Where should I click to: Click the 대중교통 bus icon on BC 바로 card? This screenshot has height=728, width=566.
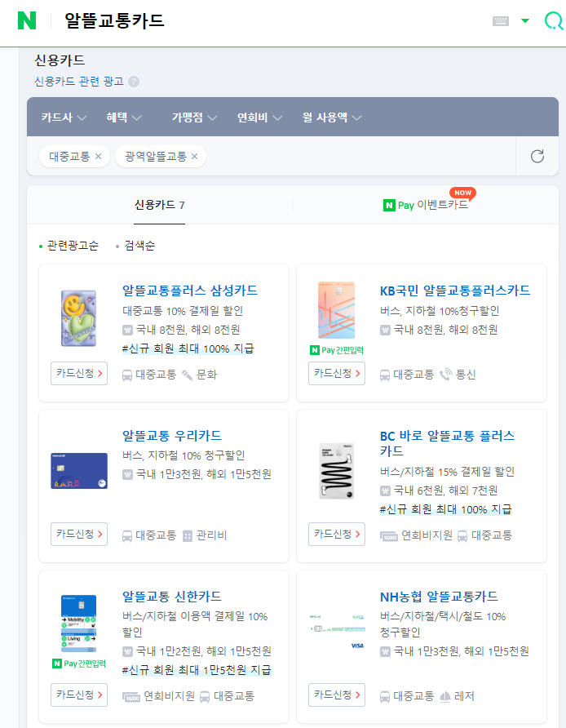pos(462,535)
